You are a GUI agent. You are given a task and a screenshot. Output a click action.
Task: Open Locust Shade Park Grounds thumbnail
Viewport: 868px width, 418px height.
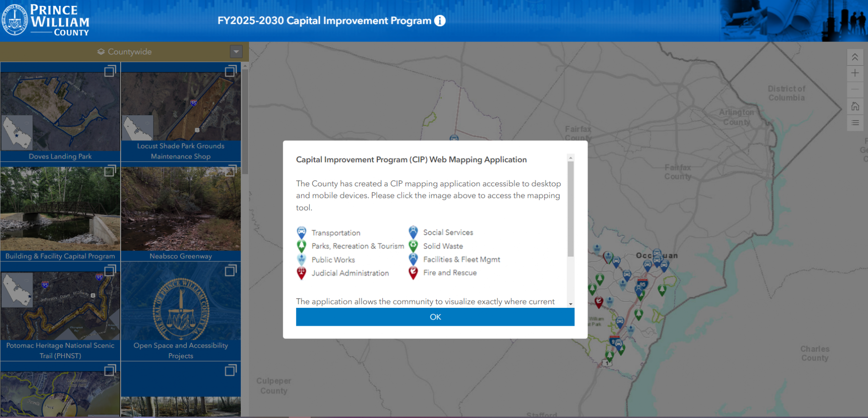[x=181, y=106]
